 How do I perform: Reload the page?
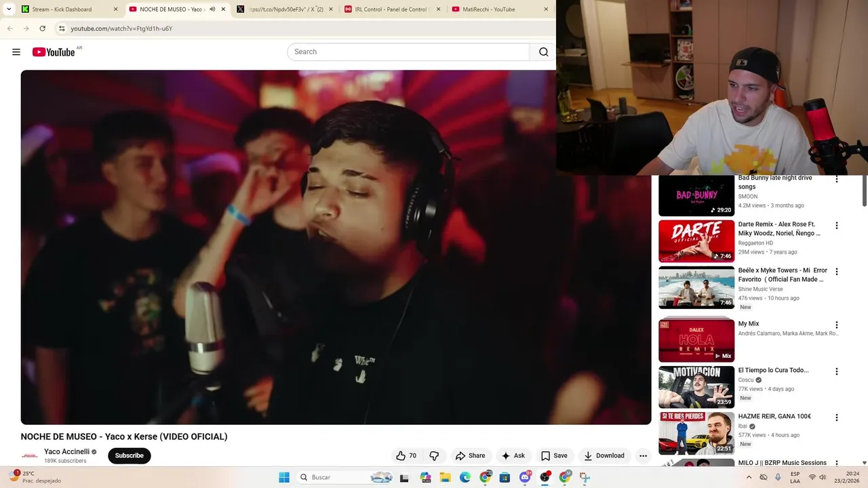click(x=42, y=28)
